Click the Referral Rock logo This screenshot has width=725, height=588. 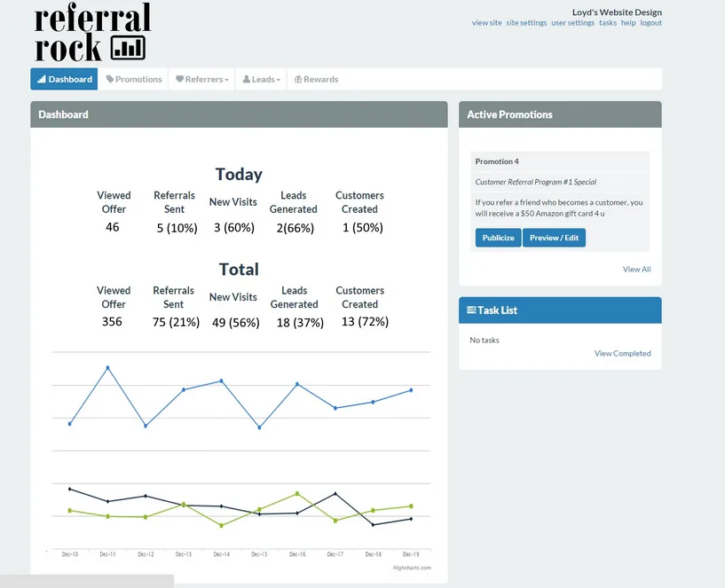(x=92, y=32)
